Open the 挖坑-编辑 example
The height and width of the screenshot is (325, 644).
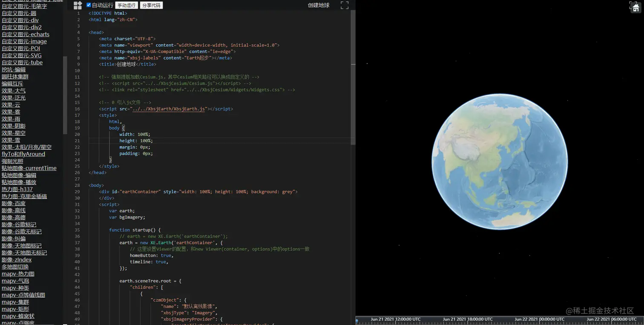tap(14, 69)
